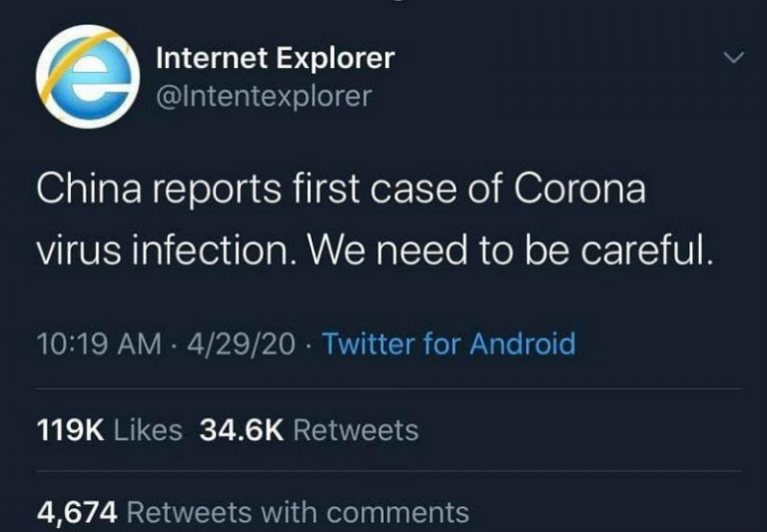Image resolution: width=767 pixels, height=532 pixels.
Task: Open 4,674 Retweets with comments
Action: tap(252, 512)
